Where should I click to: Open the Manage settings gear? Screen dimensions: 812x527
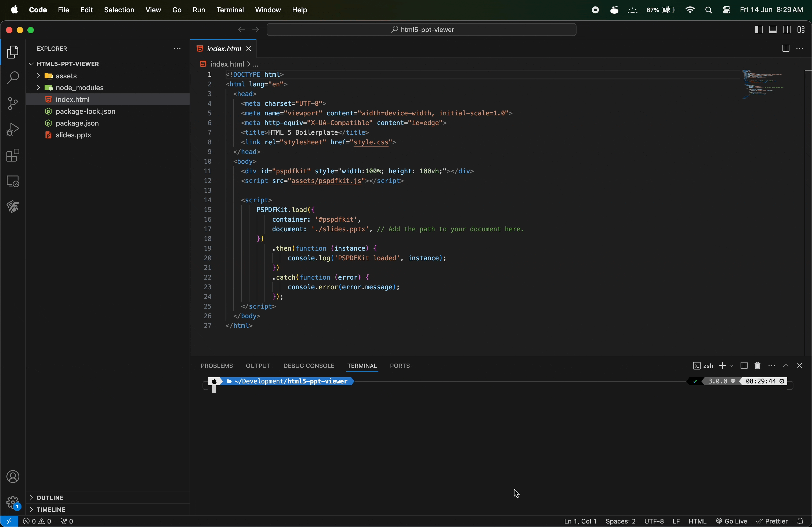pyautogui.click(x=13, y=503)
